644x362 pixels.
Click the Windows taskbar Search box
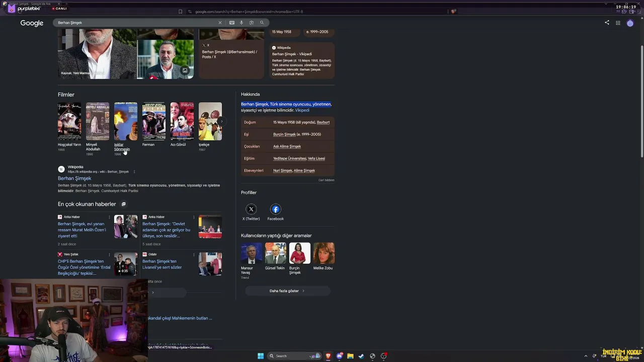(x=294, y=356)
